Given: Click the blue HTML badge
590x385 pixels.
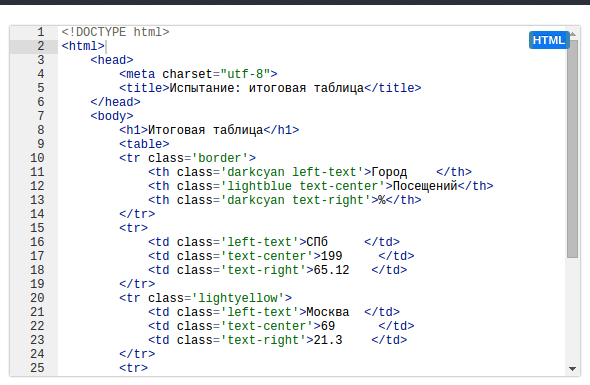Looking at the screenshot, I should coord(549,40).
